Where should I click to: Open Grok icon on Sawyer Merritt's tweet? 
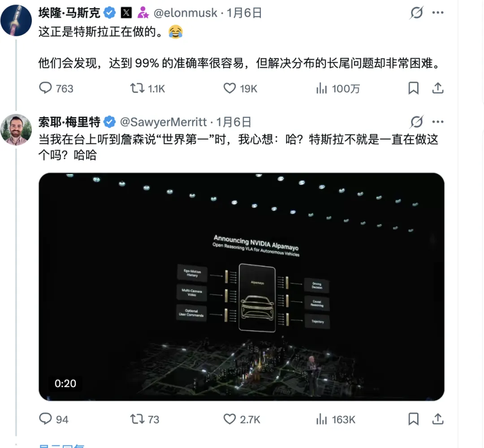coord(416,122)
